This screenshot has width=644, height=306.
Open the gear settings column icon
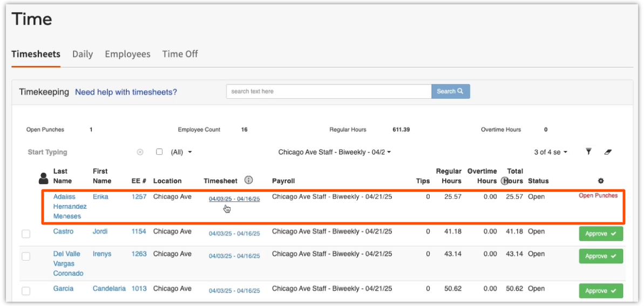tap(601, 181)
